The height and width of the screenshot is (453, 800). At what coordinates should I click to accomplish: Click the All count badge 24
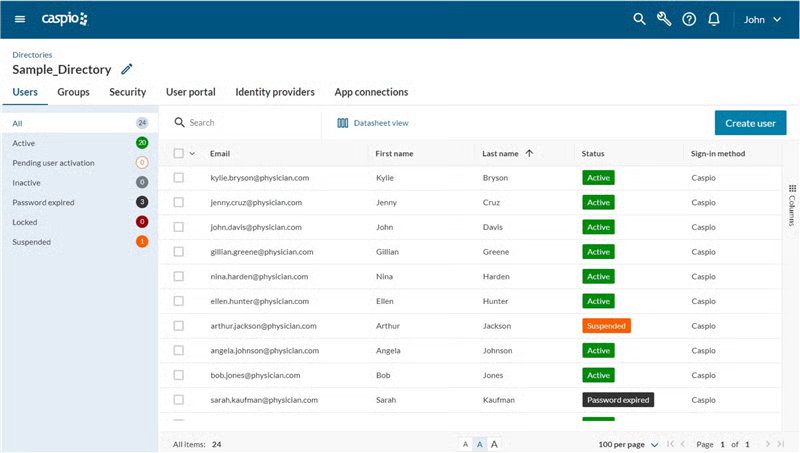[x=142, y=123]
